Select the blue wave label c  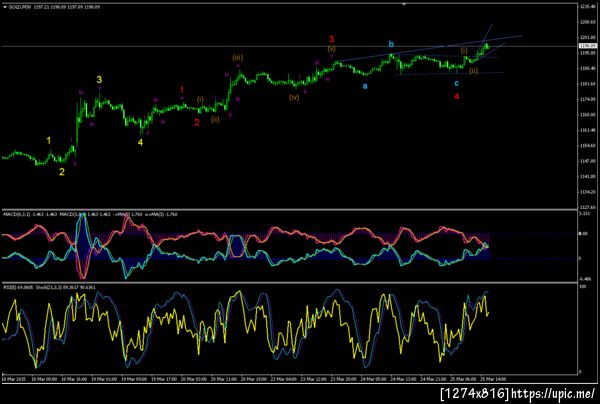(x=457, y=83)
